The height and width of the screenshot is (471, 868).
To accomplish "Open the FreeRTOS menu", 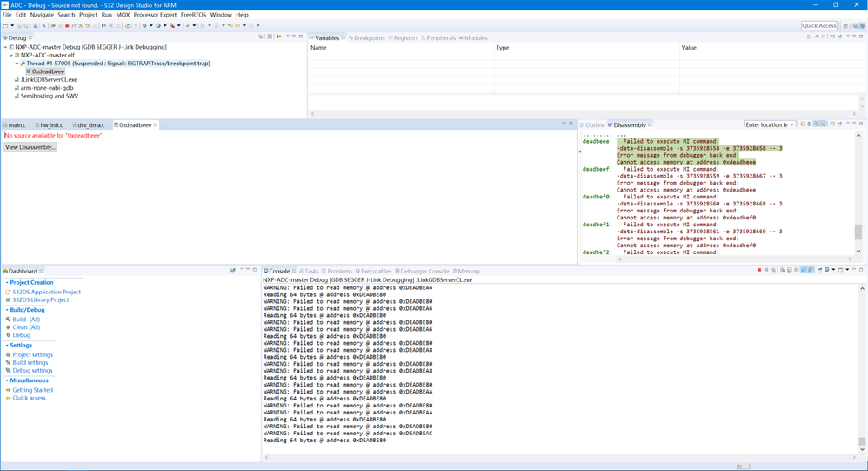I will pos(193,15).
